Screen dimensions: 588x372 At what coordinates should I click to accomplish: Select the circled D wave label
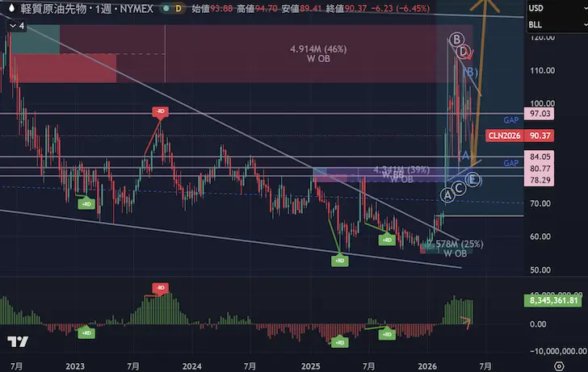[x=464, y=52]
